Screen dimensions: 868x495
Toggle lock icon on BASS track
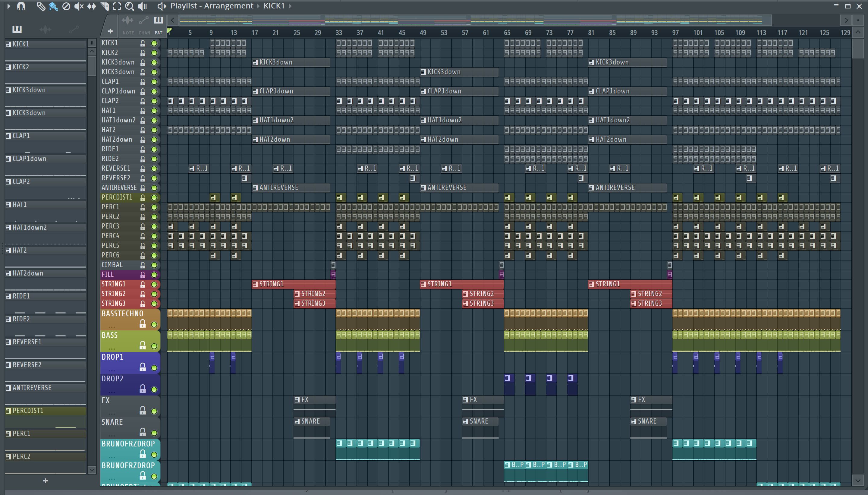tap(143, 345)
